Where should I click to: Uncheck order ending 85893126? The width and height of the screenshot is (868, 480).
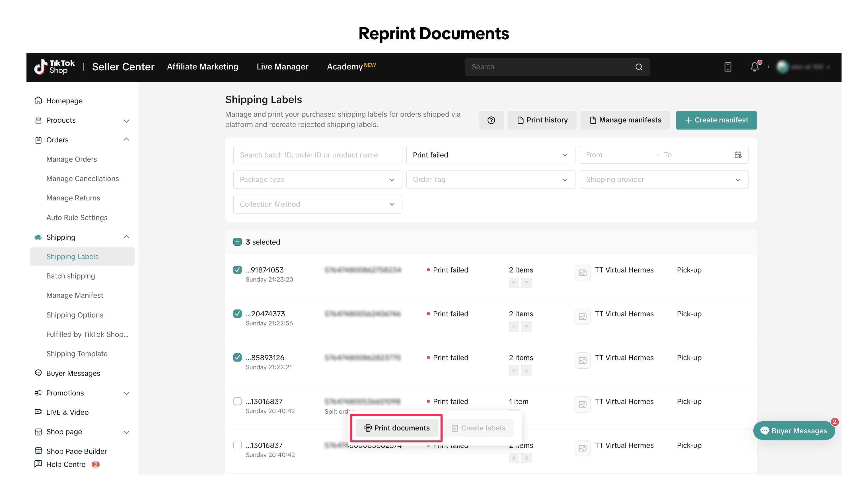(x=237, y=357)
